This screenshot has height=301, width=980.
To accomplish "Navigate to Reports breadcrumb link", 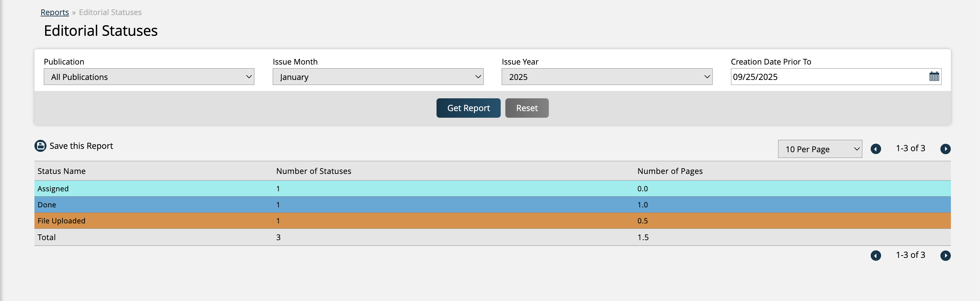I will (55, 12).
